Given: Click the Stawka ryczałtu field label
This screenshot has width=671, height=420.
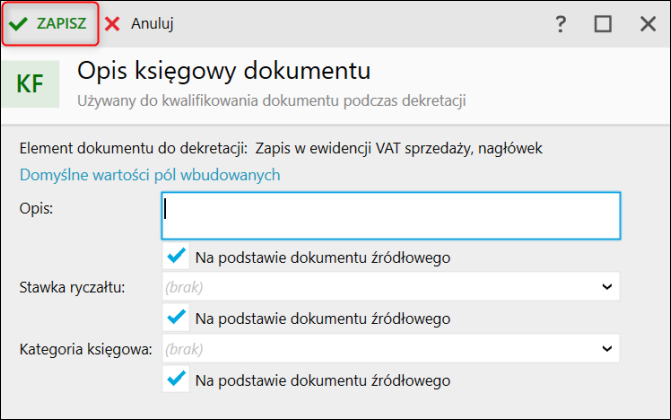Looking at the screenshot, I should [x=72, y=288].
